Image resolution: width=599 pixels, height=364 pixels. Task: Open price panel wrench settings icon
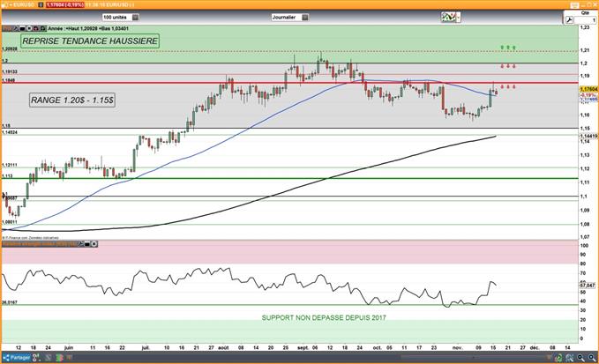point(16,28)
